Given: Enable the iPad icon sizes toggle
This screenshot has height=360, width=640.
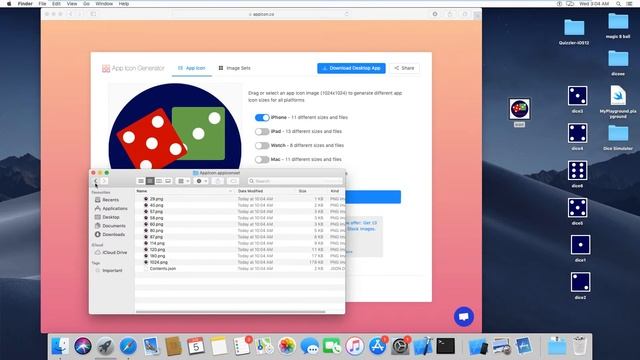Looking at the screenshot, I should [262, 131].
